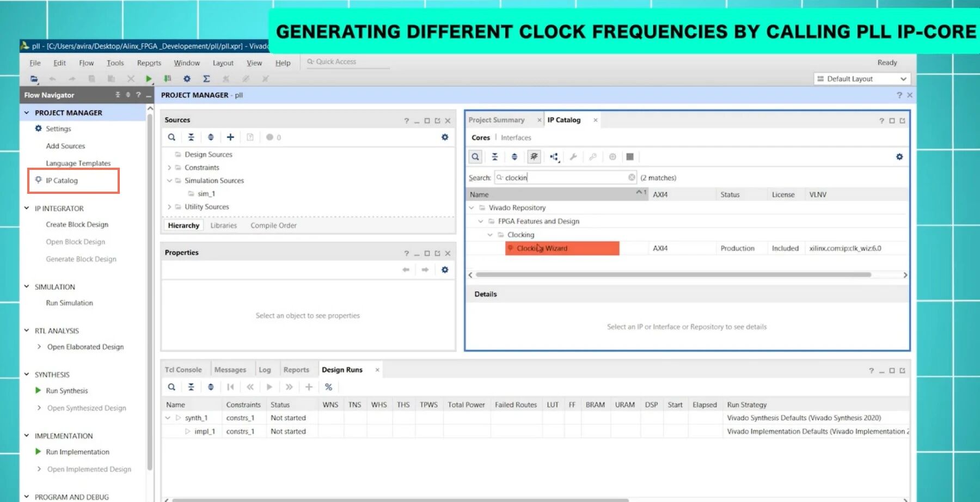This screenshot has height=502, width=980.
Task: Click the Sigma report toolbar icon
Action: pos(206,79)
